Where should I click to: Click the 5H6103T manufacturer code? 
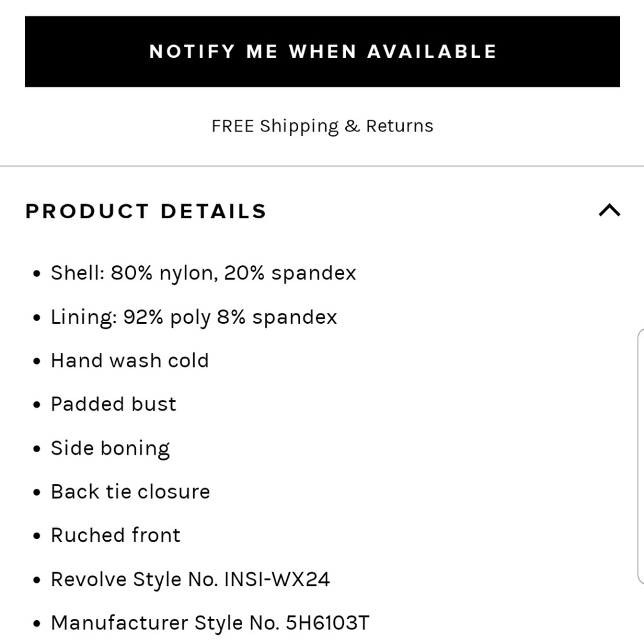pos(328,623)
